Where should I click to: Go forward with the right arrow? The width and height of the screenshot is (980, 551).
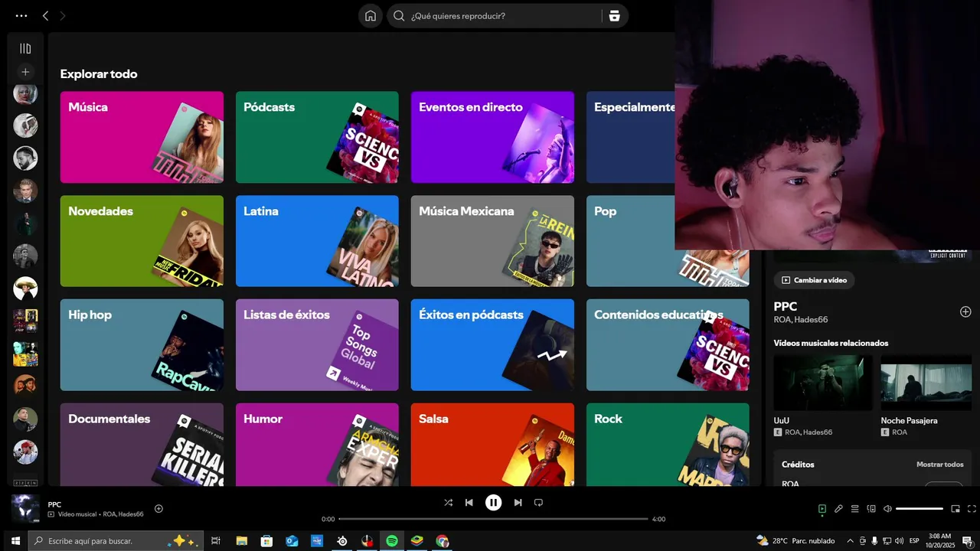63,15
